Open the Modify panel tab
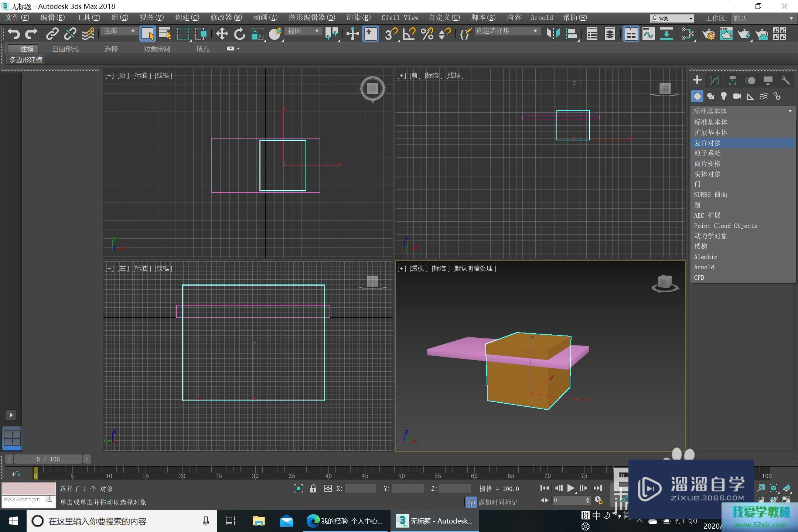The image size is (798, 532). [715, 81]
